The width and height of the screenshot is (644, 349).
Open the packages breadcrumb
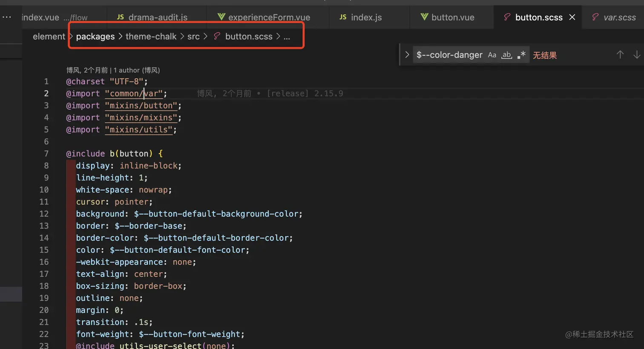click(95, 37)
